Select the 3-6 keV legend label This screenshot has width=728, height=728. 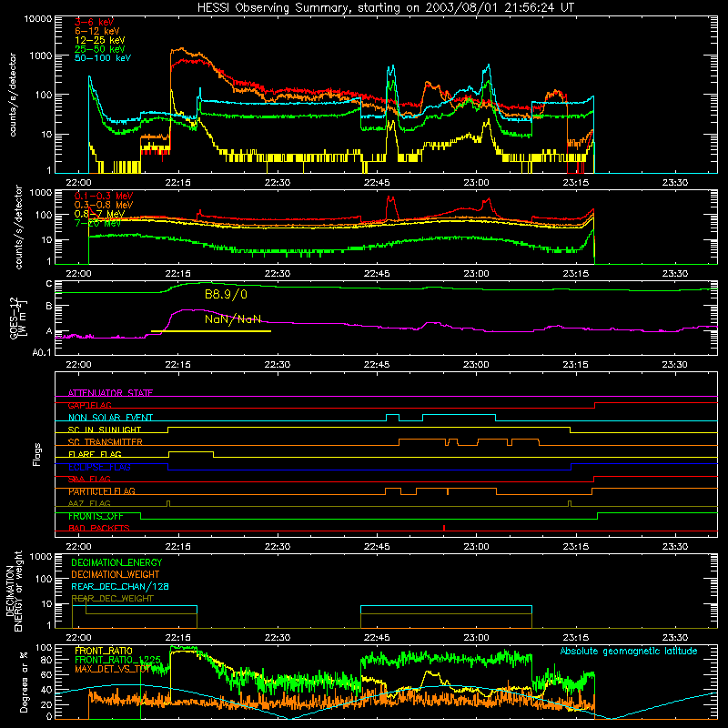click(94, 22)
